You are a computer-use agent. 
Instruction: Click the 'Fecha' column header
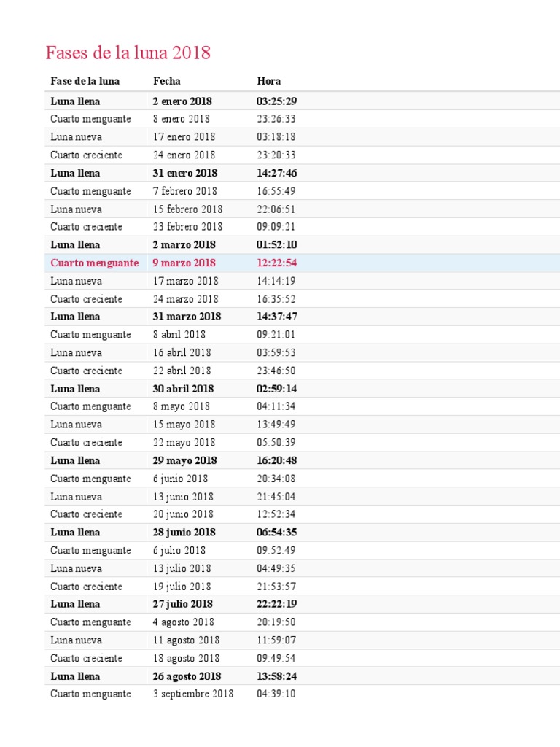pyautogui.click(x=167, y=81)
